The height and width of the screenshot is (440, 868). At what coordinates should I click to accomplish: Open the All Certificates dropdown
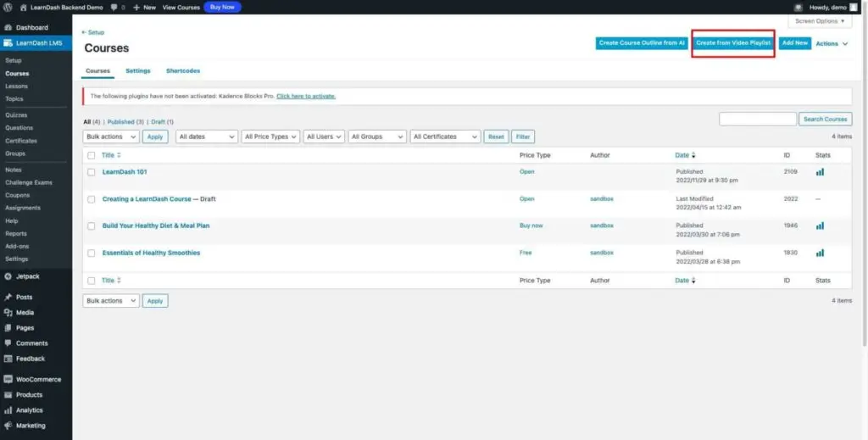[446, 136]
